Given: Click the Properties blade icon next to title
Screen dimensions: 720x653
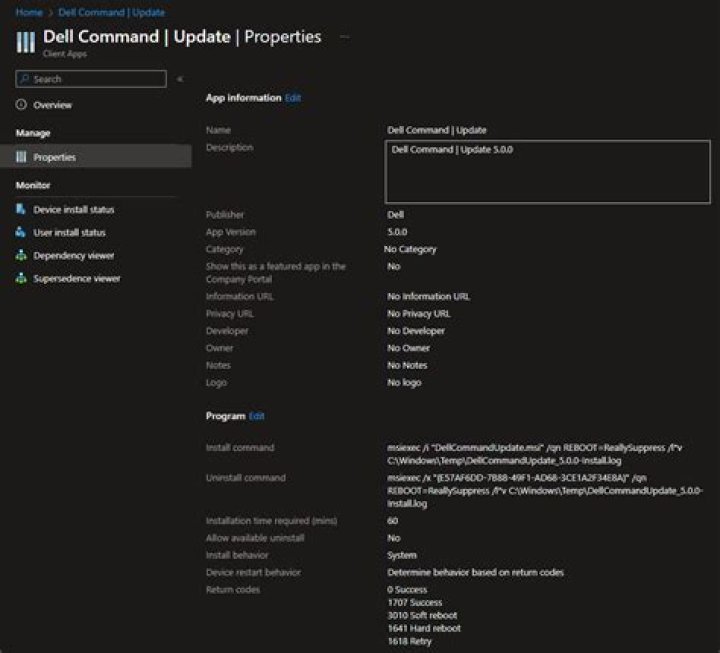Looking at the screenshot, I should pyautogui.click(x=26, y=42).
